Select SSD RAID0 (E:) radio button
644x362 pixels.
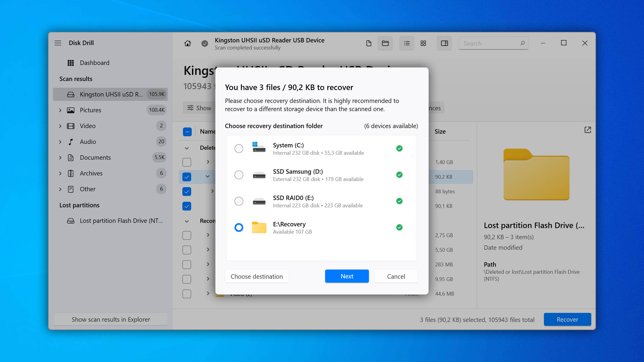click(x=239, y=201)
